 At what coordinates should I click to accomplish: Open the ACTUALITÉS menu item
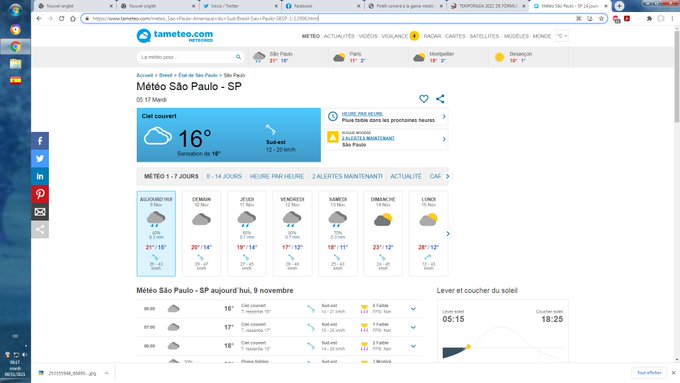click(339, 36)
